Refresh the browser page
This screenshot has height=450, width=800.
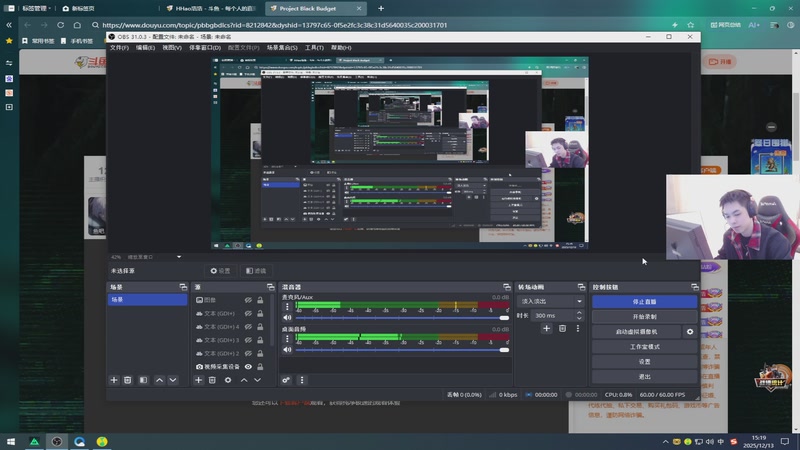click(61, 24)
